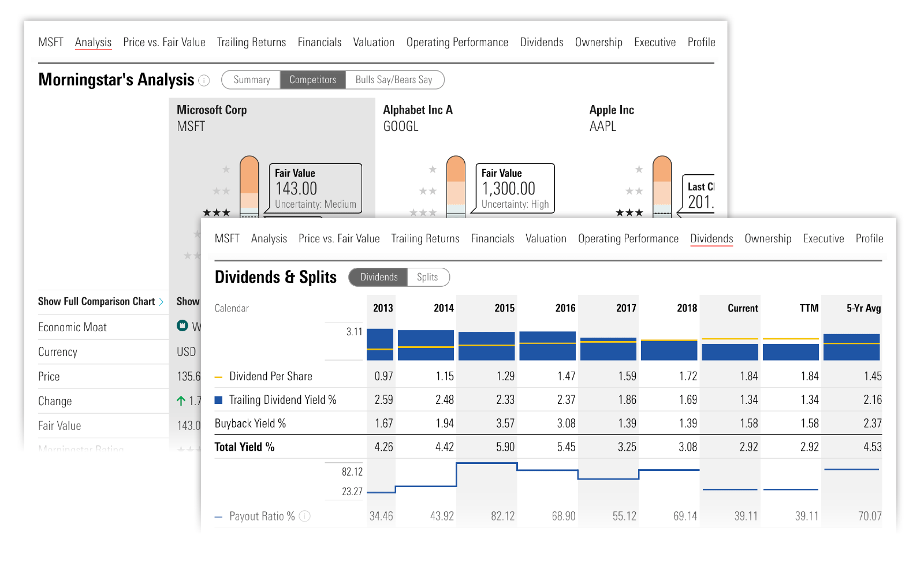Click Buyback Yield % row label
The image size is (924, 569).
tap(250, 423)
